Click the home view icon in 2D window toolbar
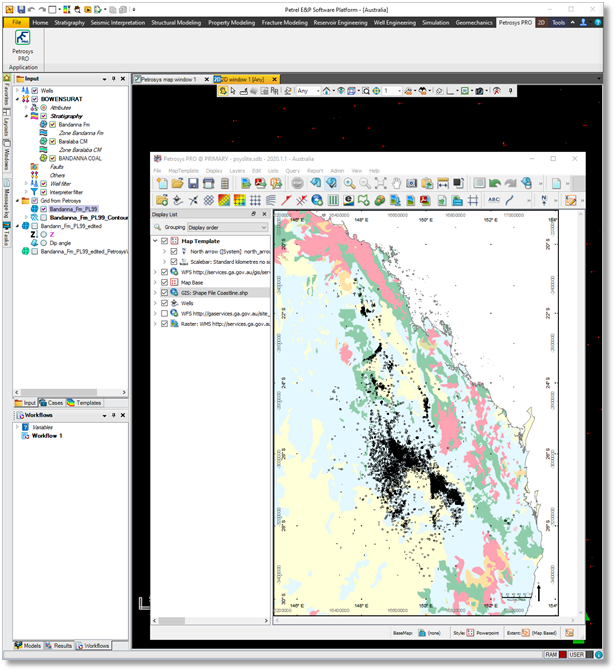Image resolution: width=616 pixels, height=672 pixels. tap(326, 91)
